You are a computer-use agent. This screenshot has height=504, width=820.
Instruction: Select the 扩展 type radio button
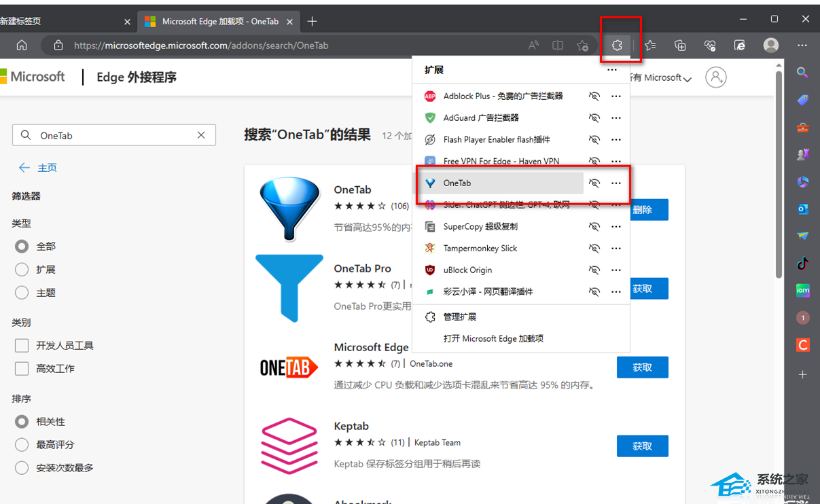[x=22, y=270]
